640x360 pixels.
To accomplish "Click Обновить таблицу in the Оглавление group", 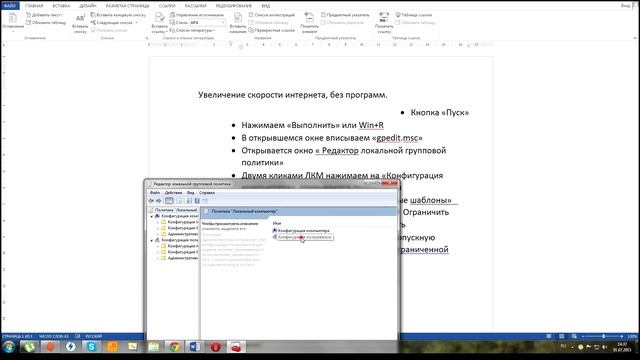I will point(46,23).
